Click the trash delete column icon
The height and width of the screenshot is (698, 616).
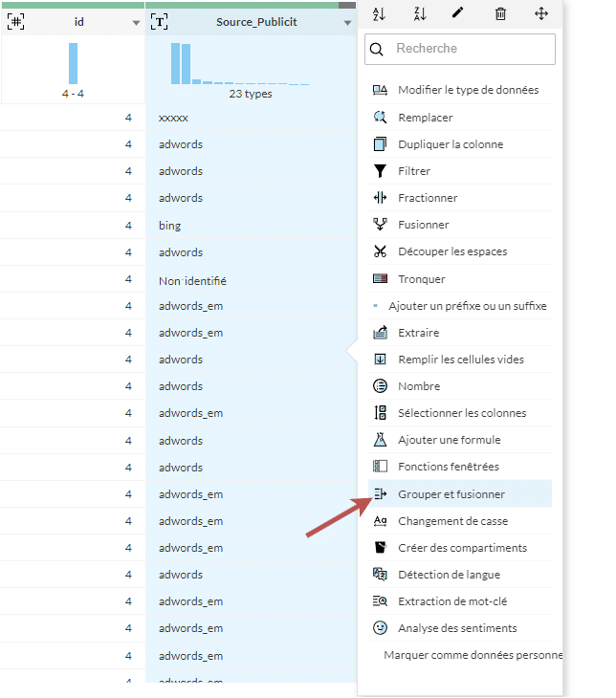click(x=500, y=13)
